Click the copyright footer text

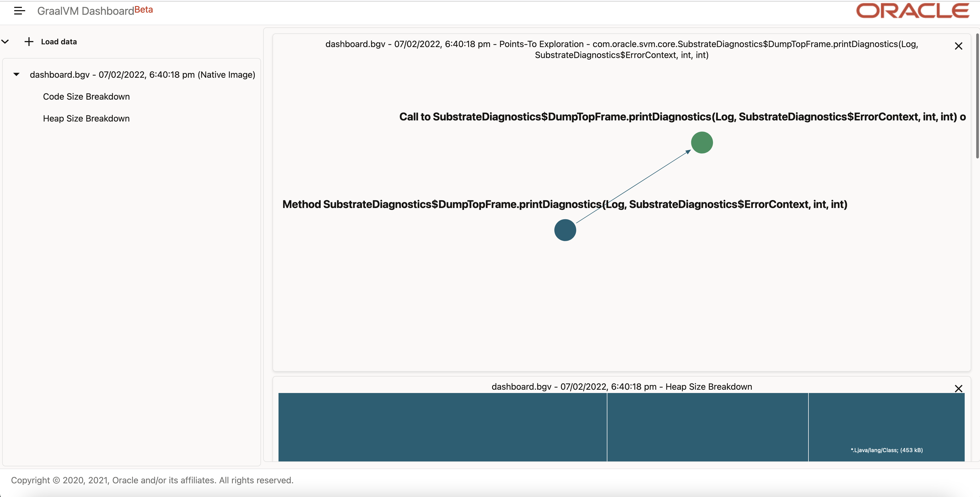[152, 480]
